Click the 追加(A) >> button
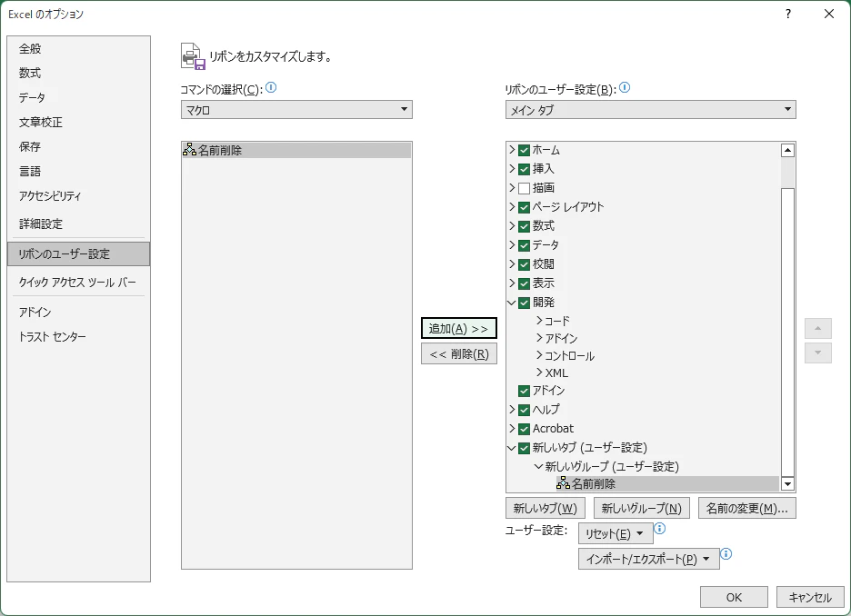The height and width of the screenshot is (616, 851). (x=459, y=329)
